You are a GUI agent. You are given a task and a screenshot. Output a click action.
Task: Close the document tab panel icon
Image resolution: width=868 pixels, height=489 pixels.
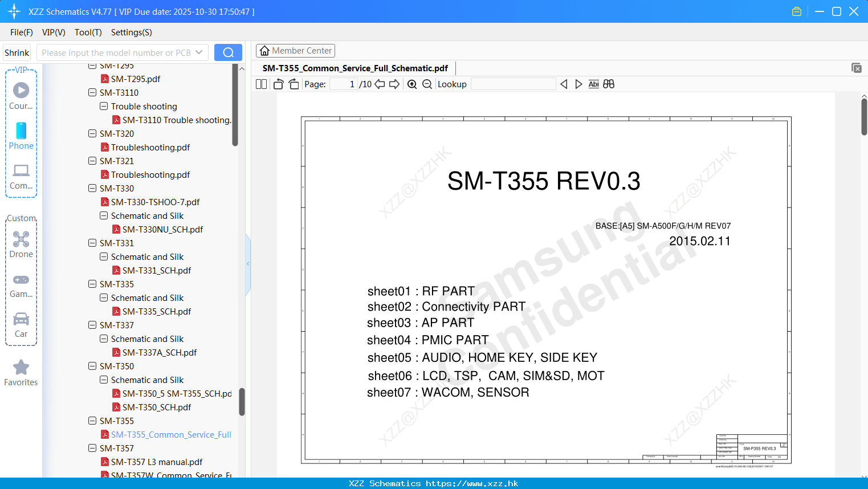click(856, 68)
